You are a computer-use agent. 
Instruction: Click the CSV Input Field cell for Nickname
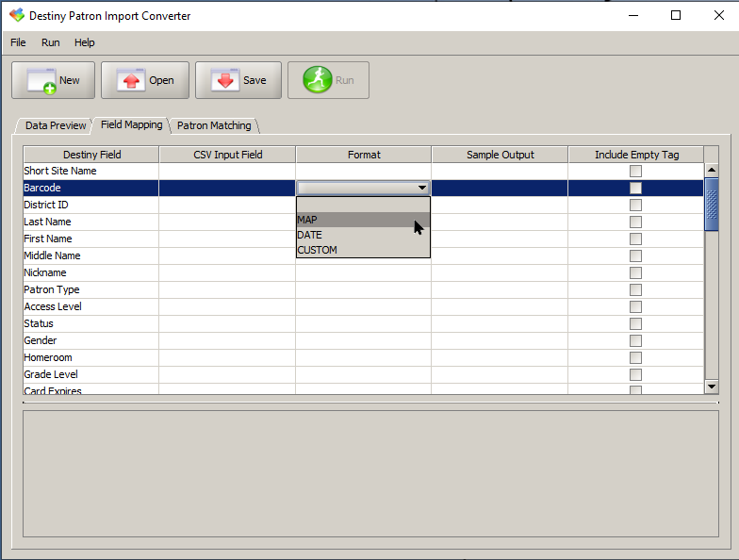pyautogui.click(x=227, y=273)
